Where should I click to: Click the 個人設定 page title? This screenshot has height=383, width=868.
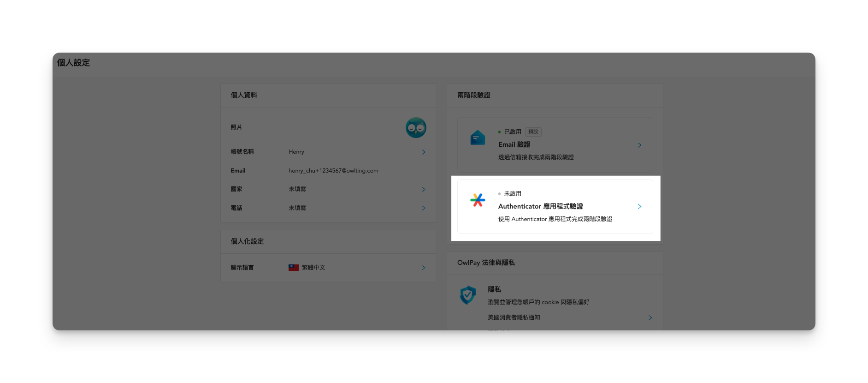click(73, 63)
